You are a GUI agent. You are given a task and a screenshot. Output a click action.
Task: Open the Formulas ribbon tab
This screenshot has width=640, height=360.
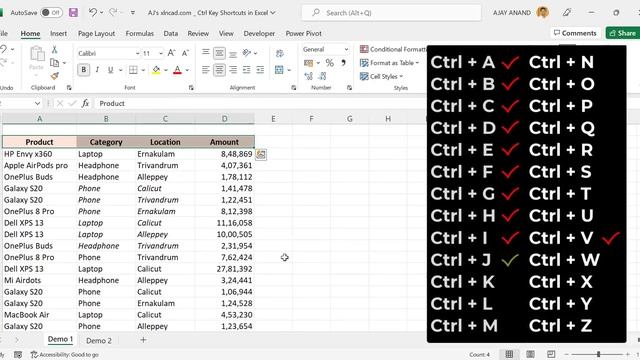click(x=140, y=33)
